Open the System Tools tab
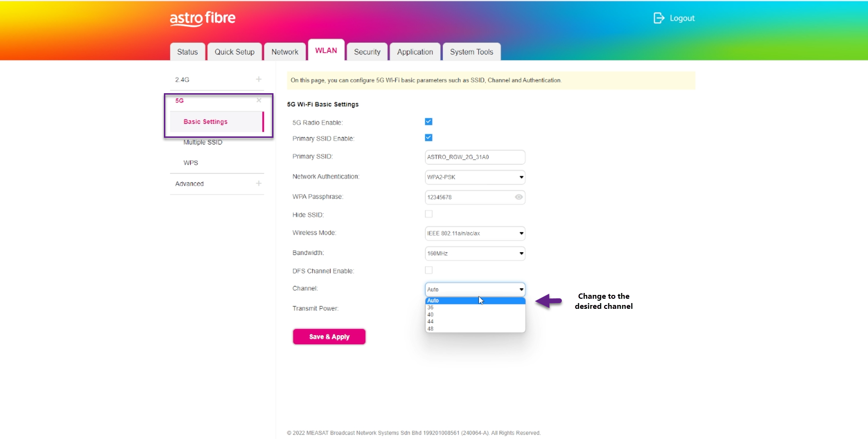The image size is (868, 439). click(x=471, y=52)
